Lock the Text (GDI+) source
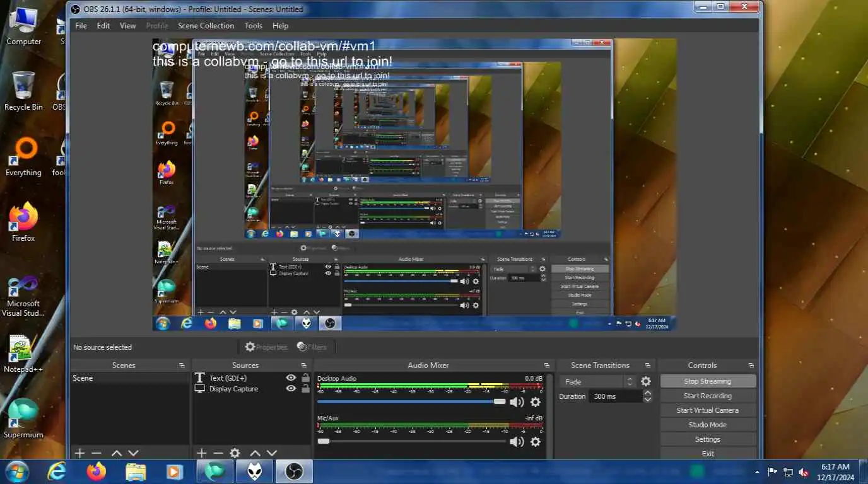The image size is (868, 484). point(305,377)
